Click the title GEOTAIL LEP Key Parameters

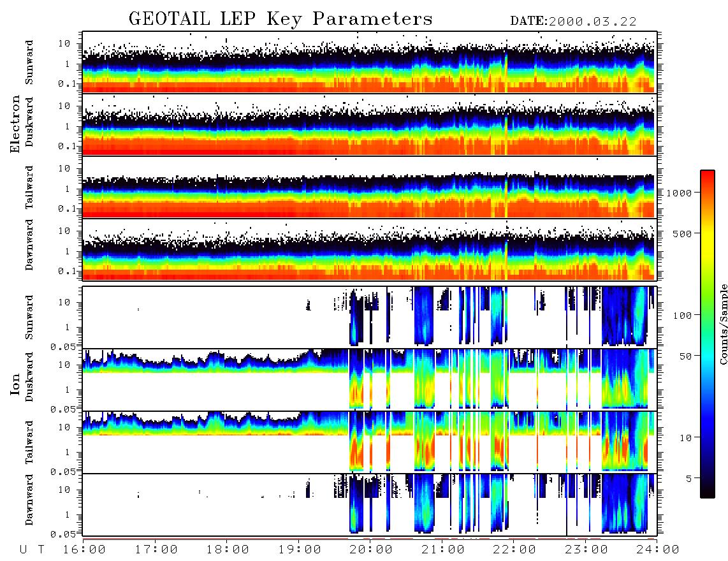coord(280,18)
